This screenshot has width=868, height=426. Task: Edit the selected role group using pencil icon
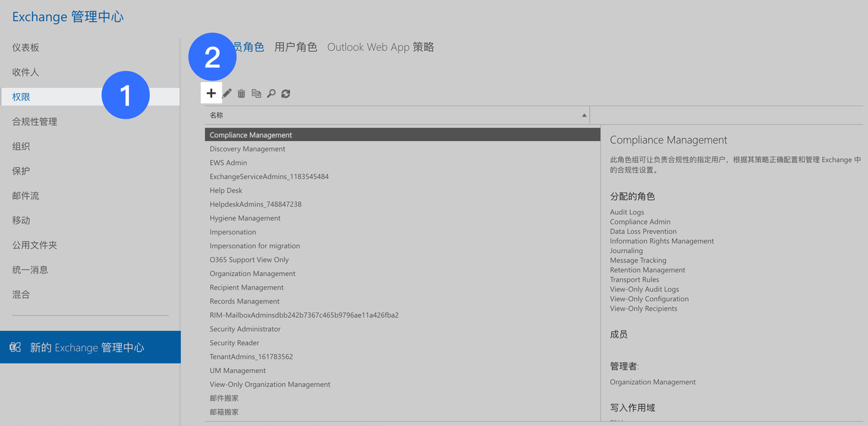(226, 93)
